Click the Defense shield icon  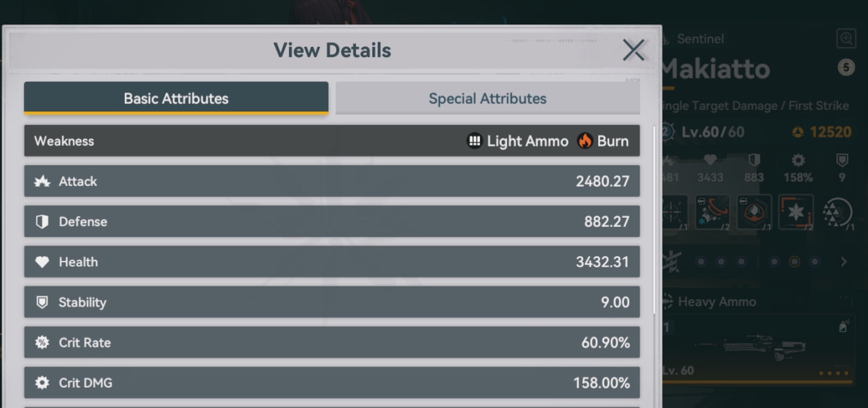[42, 222]
